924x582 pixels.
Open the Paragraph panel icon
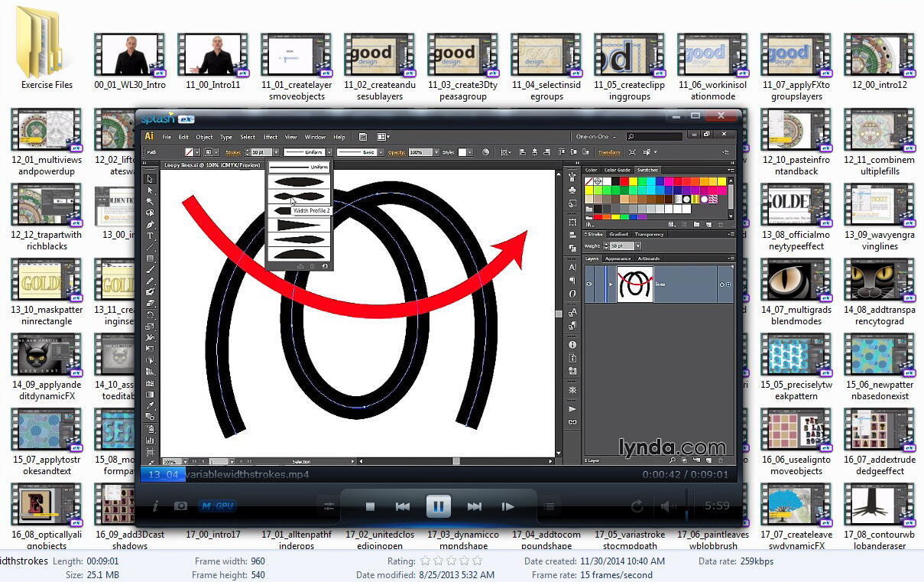[x=572, y=281]
